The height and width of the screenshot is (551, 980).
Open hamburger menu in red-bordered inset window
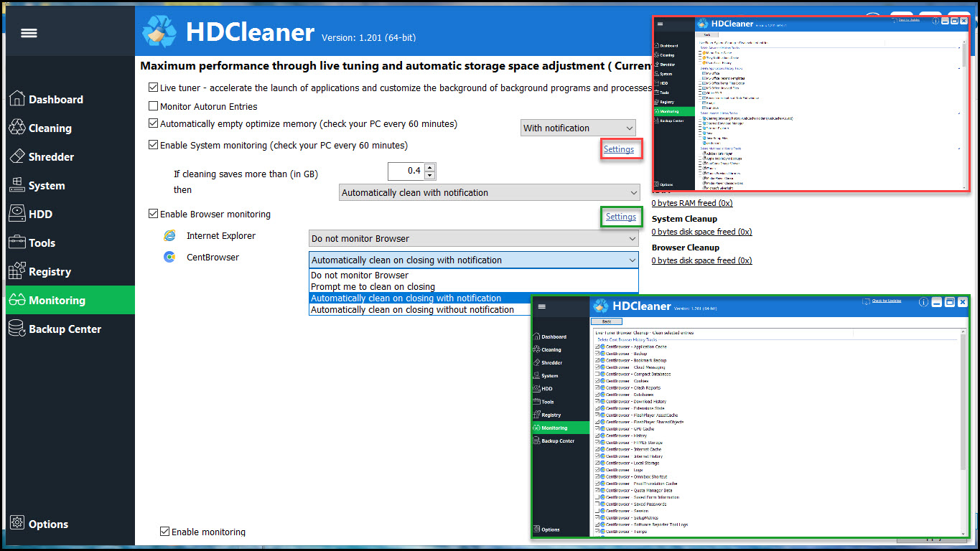[x=661, y=24]
